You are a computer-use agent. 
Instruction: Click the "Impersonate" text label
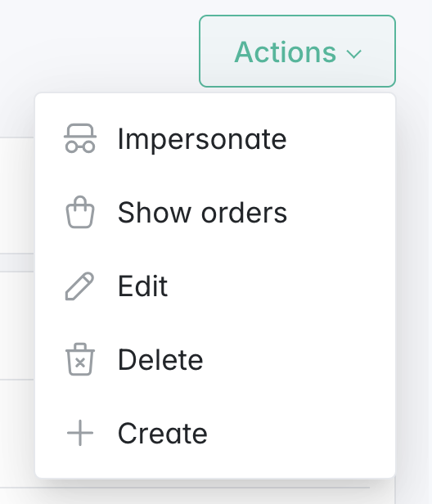pos(202,139)
